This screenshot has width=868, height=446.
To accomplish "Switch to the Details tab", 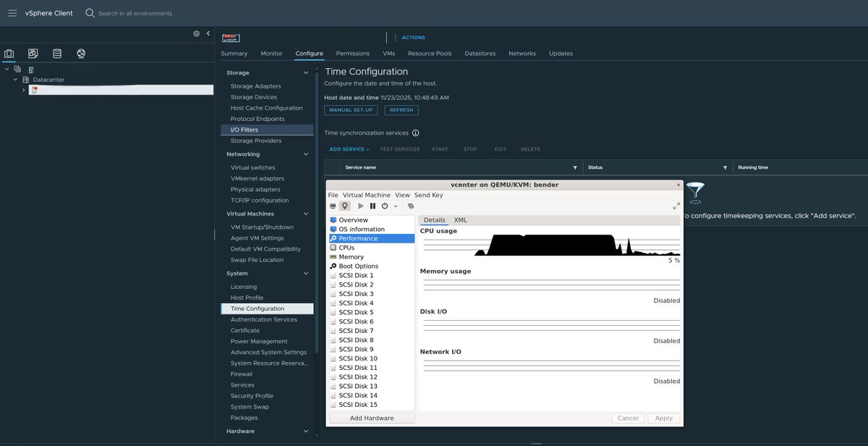I will point(434,220).
